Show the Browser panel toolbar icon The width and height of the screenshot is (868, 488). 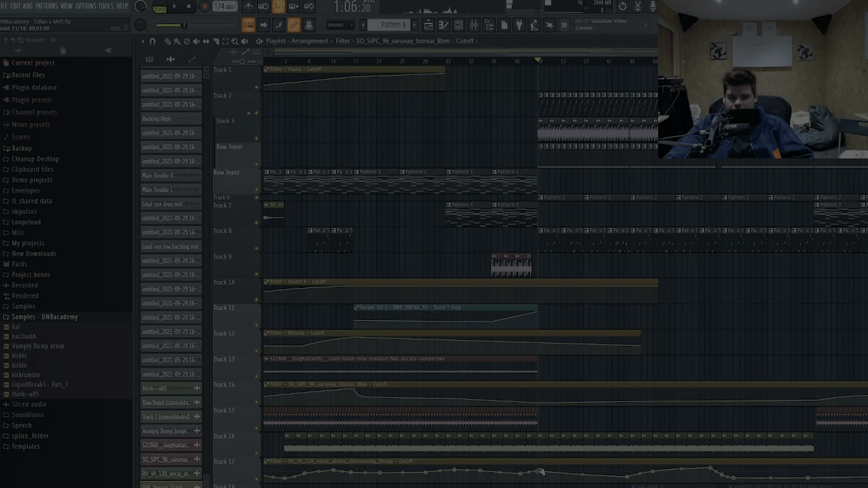489,25
